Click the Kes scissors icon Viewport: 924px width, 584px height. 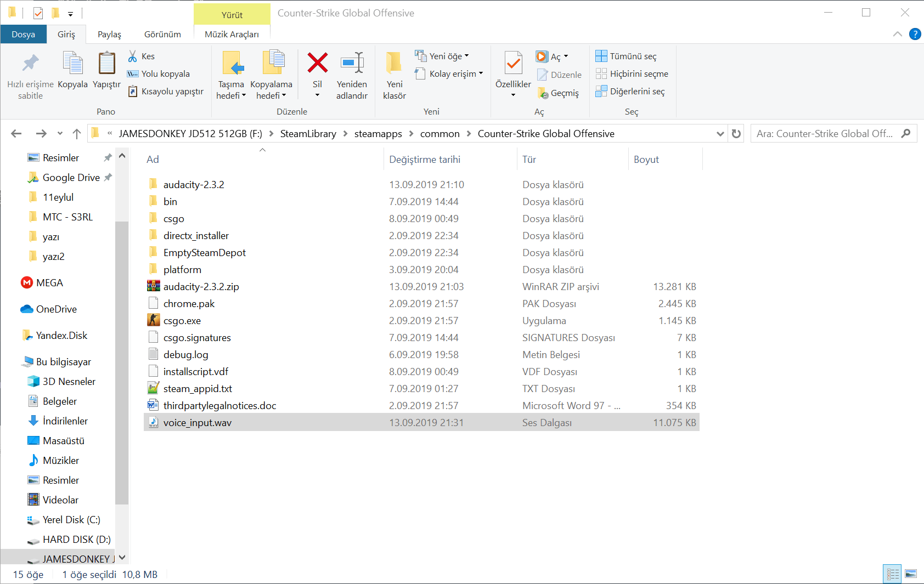point(133,56)
